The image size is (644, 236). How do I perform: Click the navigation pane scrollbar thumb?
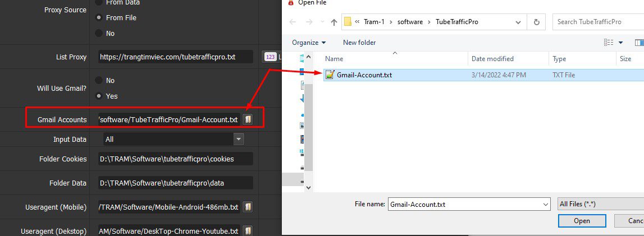click(x=309, y=127)
